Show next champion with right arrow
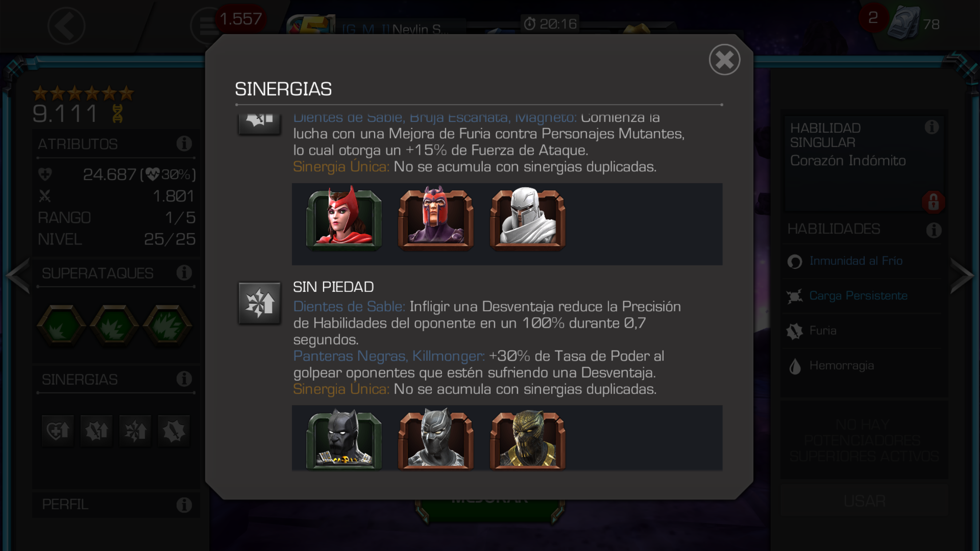 (962, 275)
